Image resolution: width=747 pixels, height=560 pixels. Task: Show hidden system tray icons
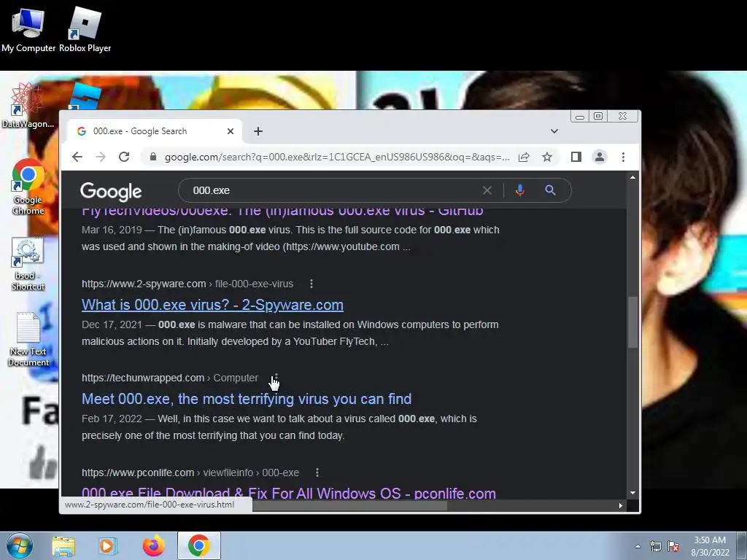click(x=638, y=546)
